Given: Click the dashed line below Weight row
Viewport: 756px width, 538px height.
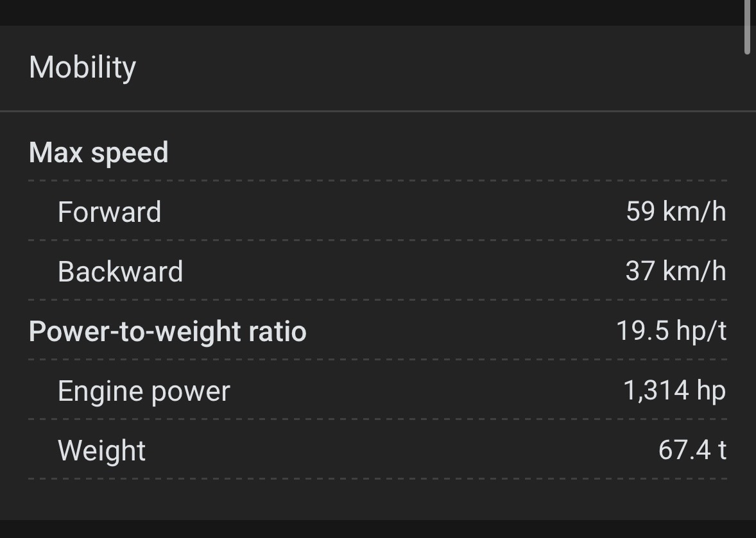Looking at the screenshot, I should (378, 478).
